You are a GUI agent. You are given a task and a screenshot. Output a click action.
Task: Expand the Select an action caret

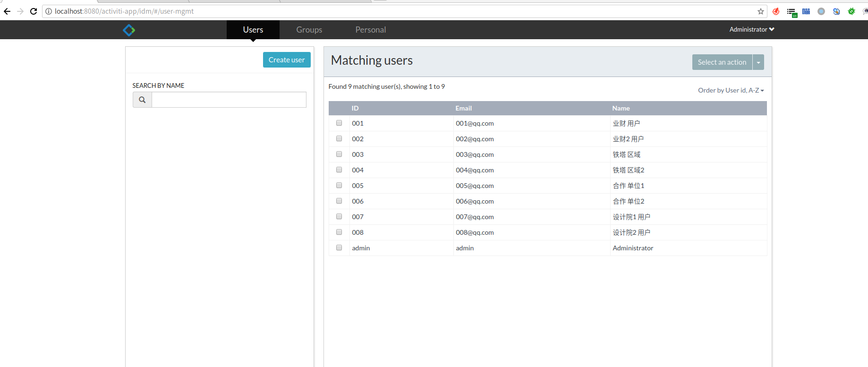pos(758,62)
